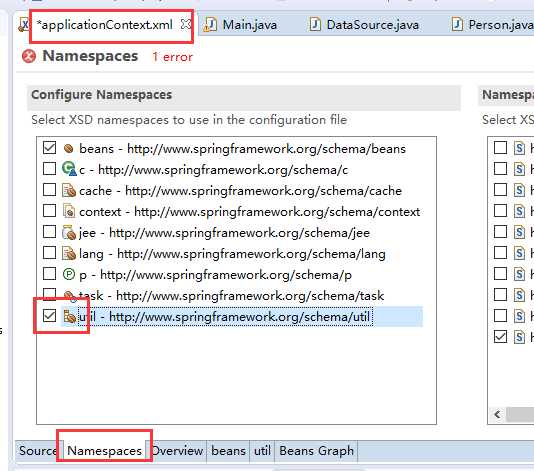Enable the jee namespace checkbox
Image resolution: width=534 pixels, height=471 pixels.
49,232
